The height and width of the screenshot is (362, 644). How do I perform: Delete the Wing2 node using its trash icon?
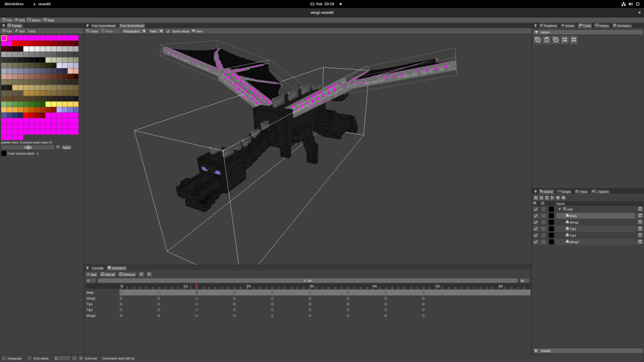640,242
